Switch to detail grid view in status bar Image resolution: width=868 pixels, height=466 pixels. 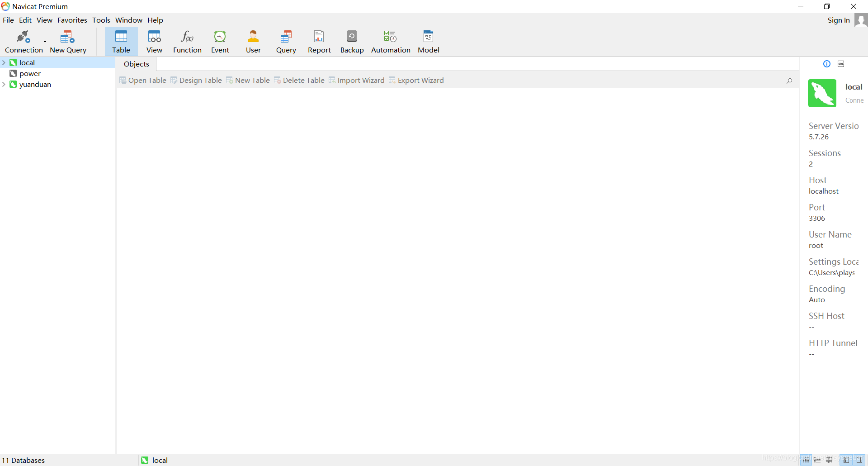829,460
